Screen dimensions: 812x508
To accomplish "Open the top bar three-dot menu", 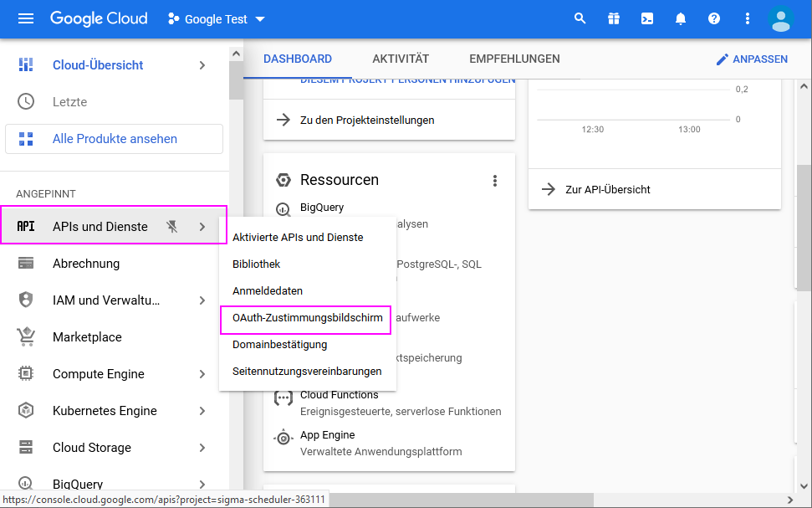I will [x=748, y=19].
